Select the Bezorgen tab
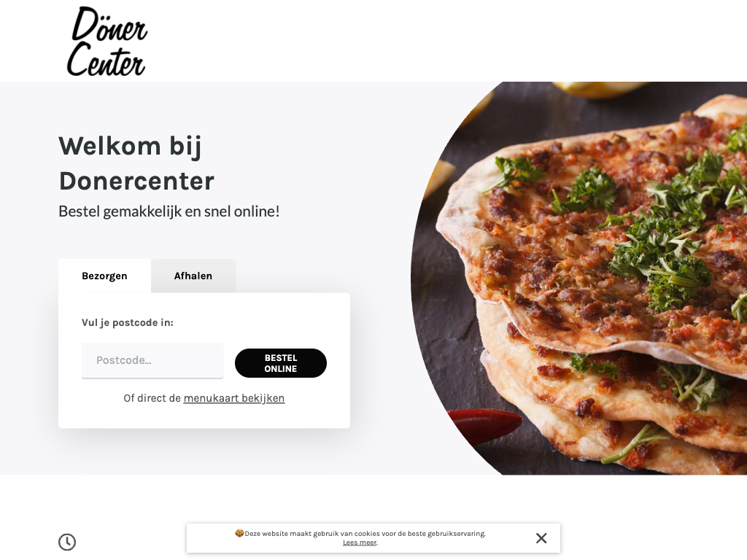The image size is (747, 560). (104, 276)
